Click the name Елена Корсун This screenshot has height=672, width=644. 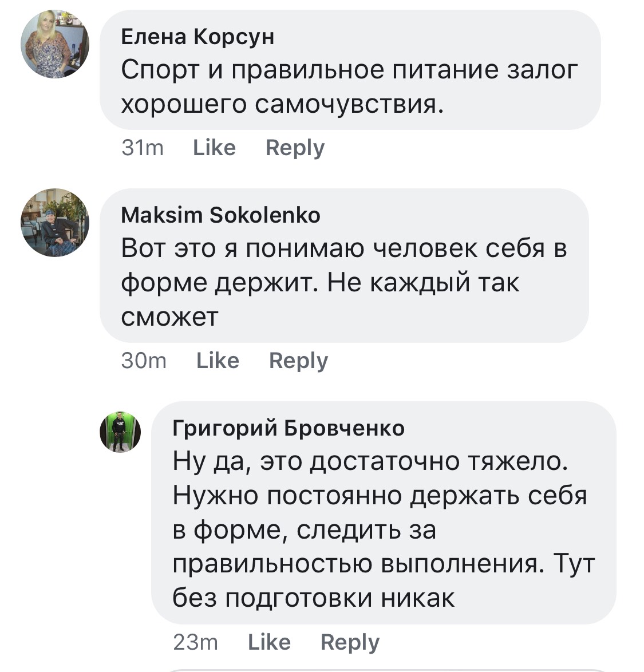(x=197, y=37)
